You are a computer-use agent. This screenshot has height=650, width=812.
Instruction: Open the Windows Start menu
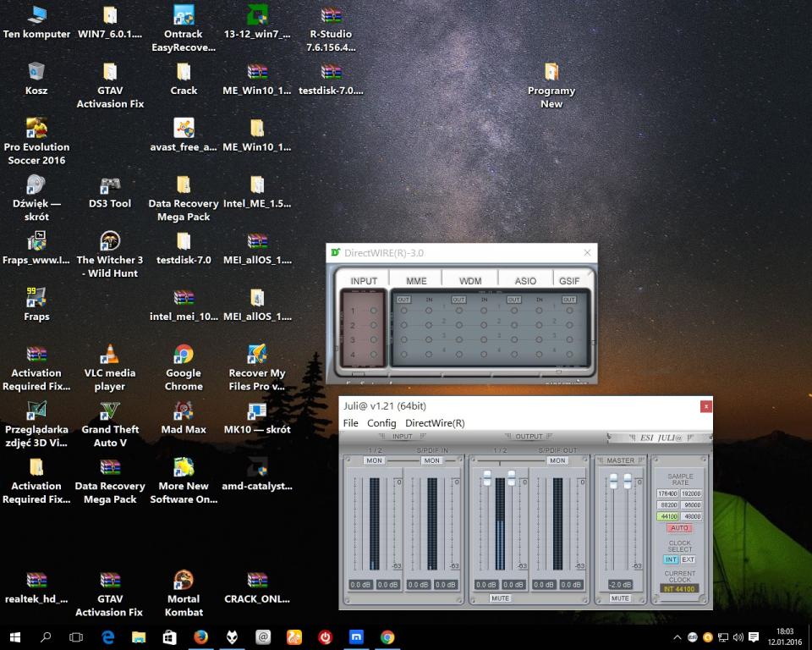[15, 636]
